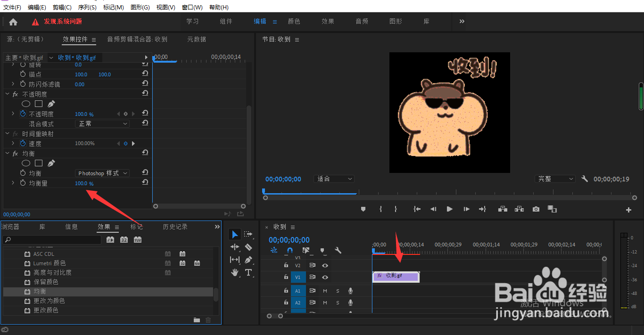The height and width of the screenshot is (335, 644).
Task: Open the 序列(S) menu
Action: coord(87,8)
